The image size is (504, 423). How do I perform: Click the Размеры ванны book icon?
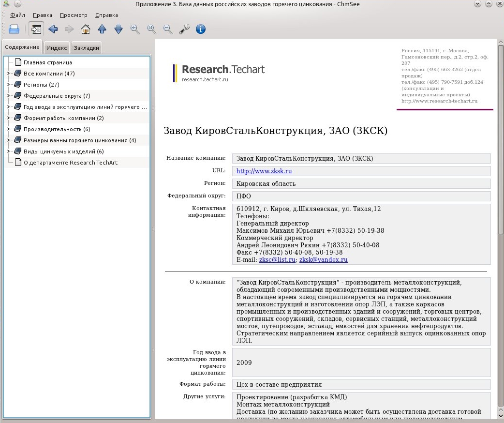click(x=18, y=140)
